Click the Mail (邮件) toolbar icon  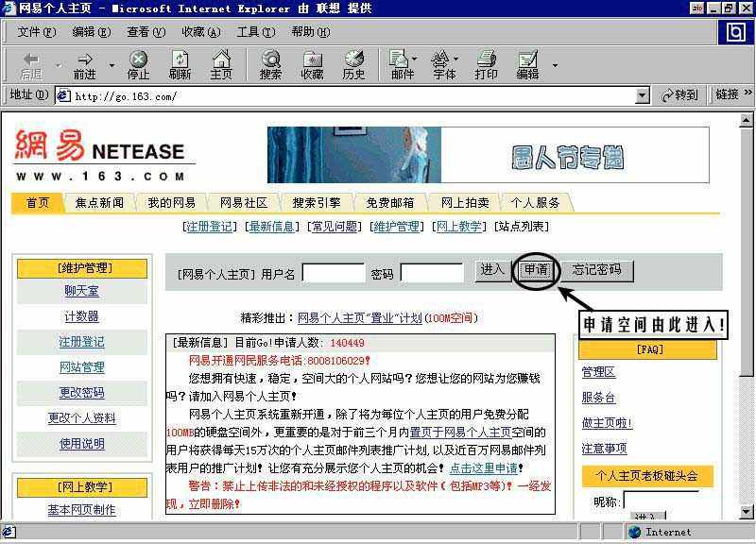(400, 63)
